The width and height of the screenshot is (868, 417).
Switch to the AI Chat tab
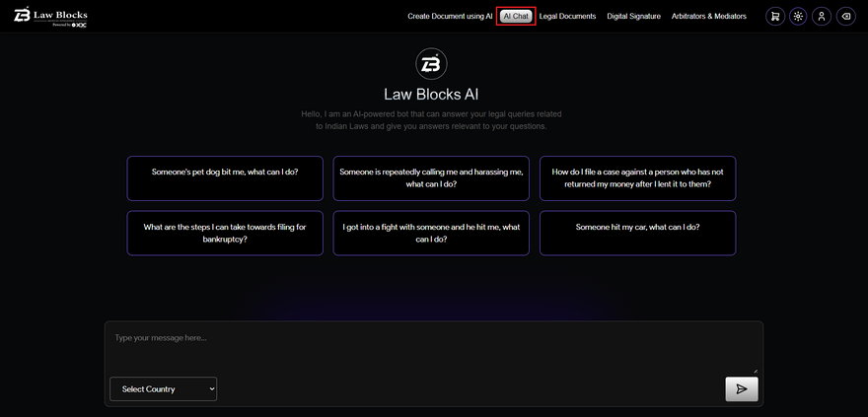516,17
